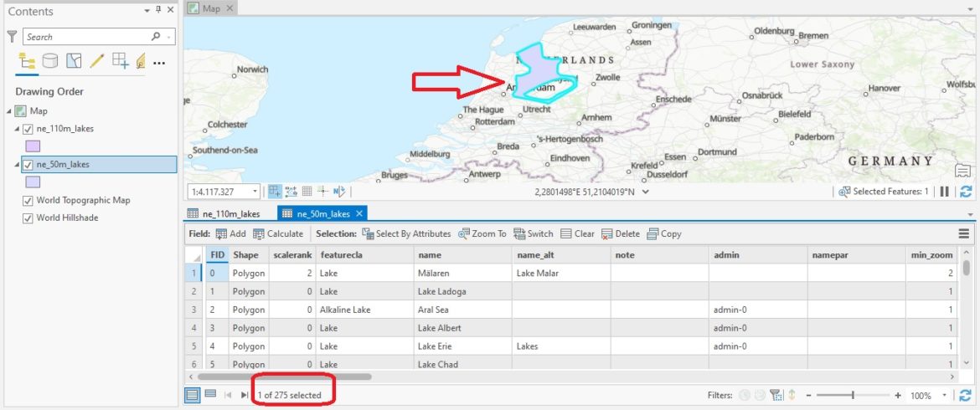Image resolution: width=980 pixels, height=410 pixels.
Task: Go to the next record in the table
Action: tap(245, 395)
